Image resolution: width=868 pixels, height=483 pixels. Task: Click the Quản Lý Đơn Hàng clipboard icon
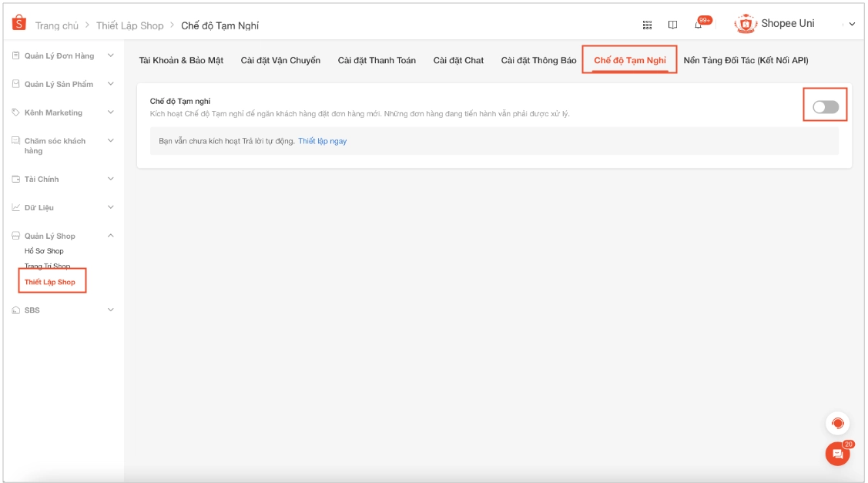15,55
